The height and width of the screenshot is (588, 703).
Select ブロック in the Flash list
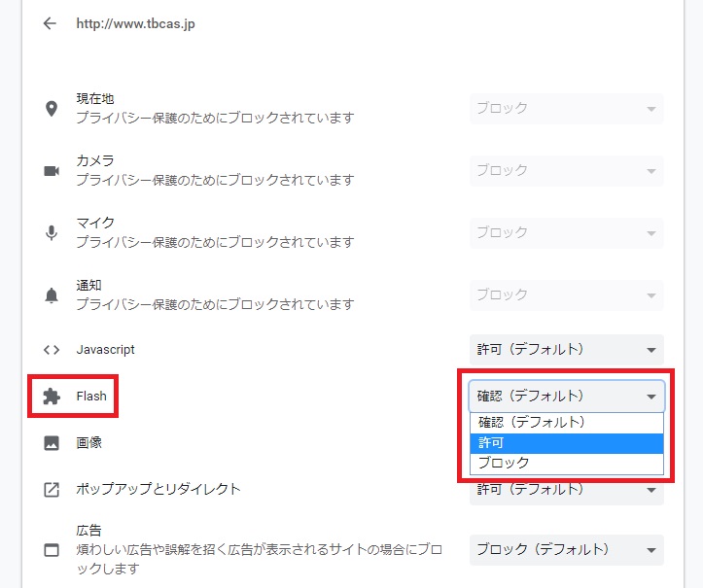click(567, 463)
